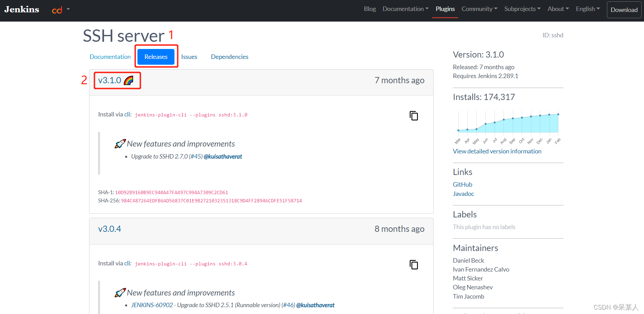
Task: Click the jenkins-plugin-cli sshd:3.1.0 command text
Action: pyautogui.click(x=191, y=115)
